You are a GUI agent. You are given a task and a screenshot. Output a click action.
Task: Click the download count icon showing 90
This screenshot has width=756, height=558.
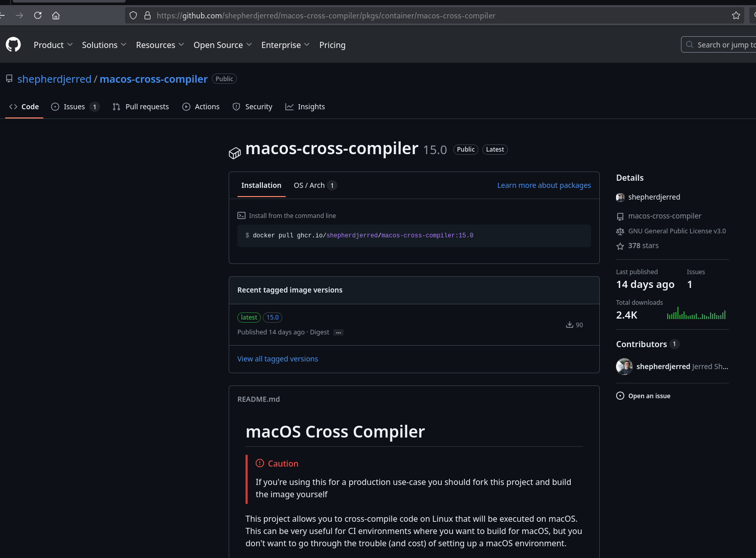click(570, 325)
